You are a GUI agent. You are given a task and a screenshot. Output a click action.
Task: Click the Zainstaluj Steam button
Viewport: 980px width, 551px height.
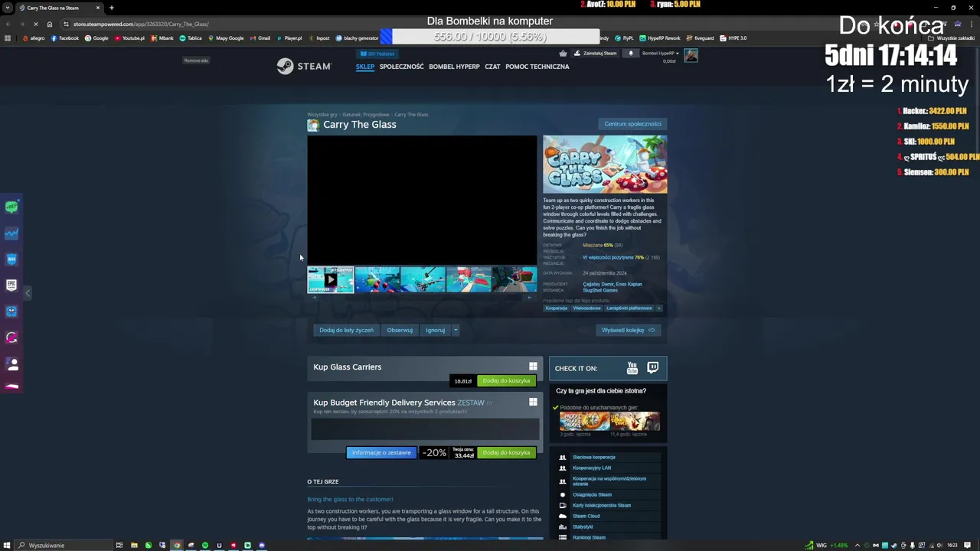(595, 54)
